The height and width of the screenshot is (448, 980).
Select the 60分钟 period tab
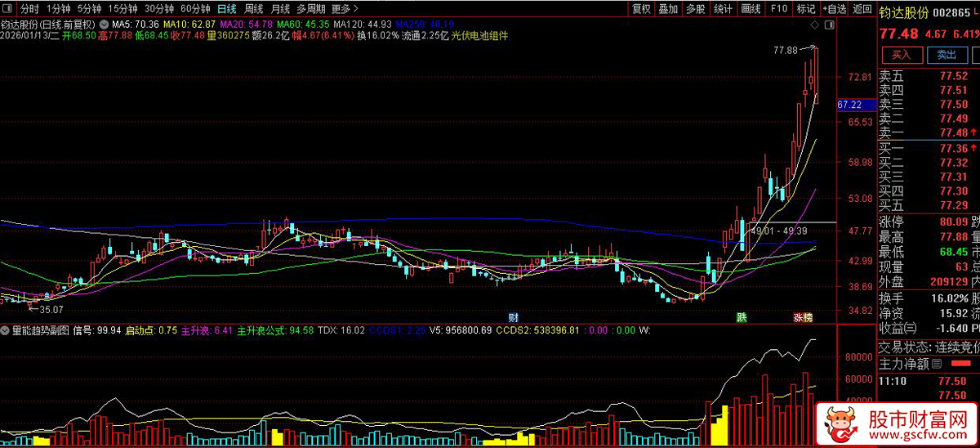(x=196, y=9)
